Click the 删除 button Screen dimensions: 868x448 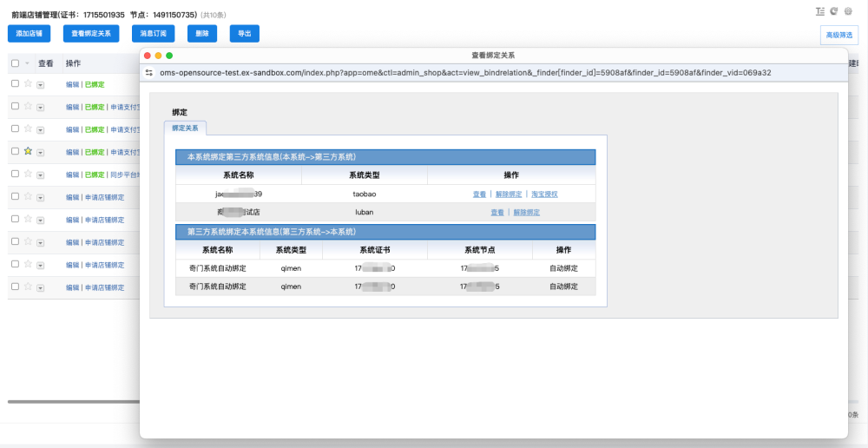tap(202, 34)
